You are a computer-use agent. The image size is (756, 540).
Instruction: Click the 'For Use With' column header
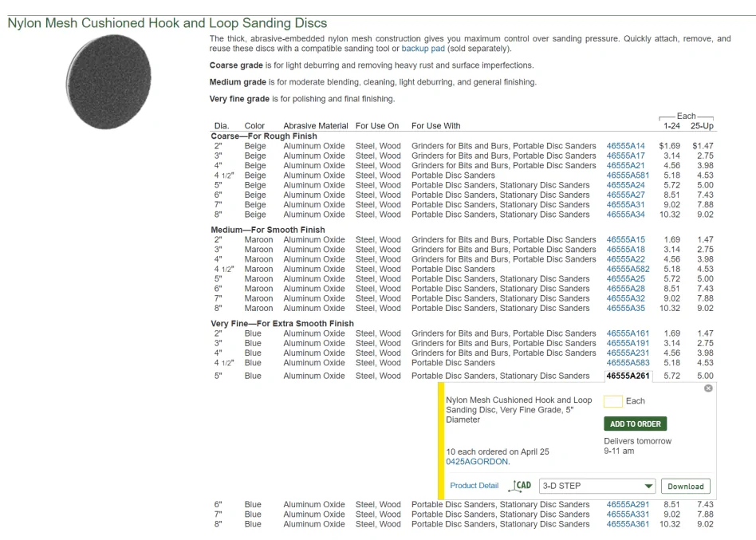tap(436, 126)
